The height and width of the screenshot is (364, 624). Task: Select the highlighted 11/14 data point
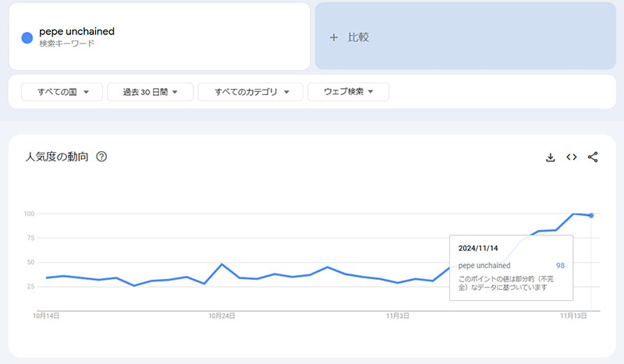(x=591, y=216)
